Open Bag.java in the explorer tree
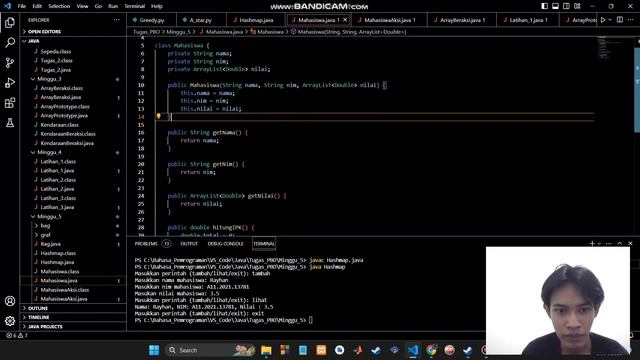The height and width of the screenshot is (360, 640). [x=50, y=244]
